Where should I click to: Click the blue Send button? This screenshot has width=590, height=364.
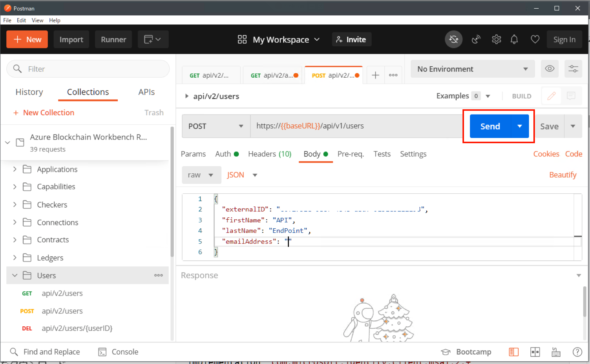pyautogui.click(x=490, y=126)
